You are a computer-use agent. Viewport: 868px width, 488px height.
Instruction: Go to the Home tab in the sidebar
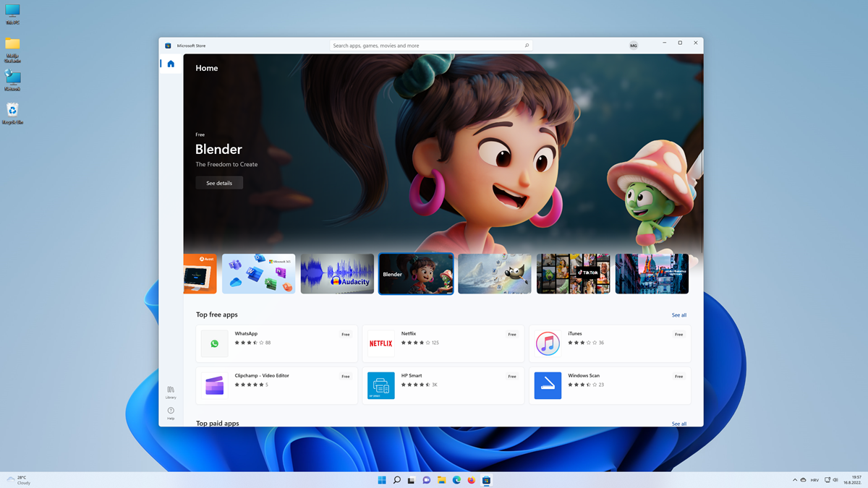pyautogui.click(x=171, y=64)
